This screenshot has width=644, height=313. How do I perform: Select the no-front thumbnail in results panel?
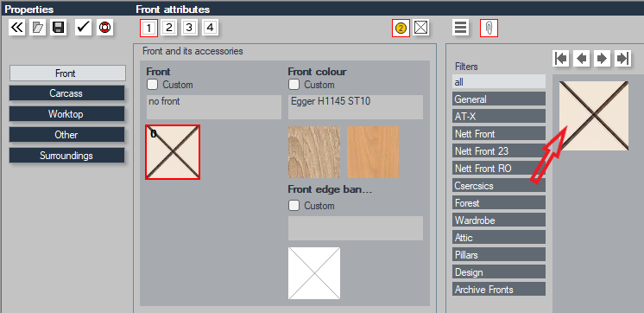click(594, 116)
